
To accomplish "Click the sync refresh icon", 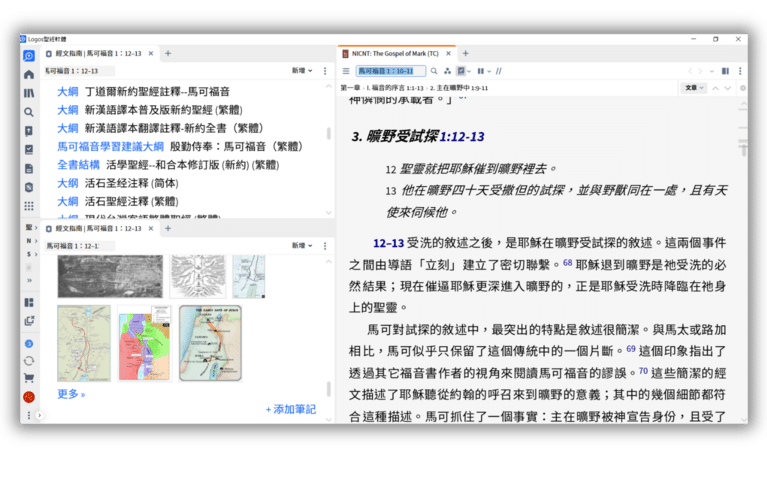I will coord(29,361).
